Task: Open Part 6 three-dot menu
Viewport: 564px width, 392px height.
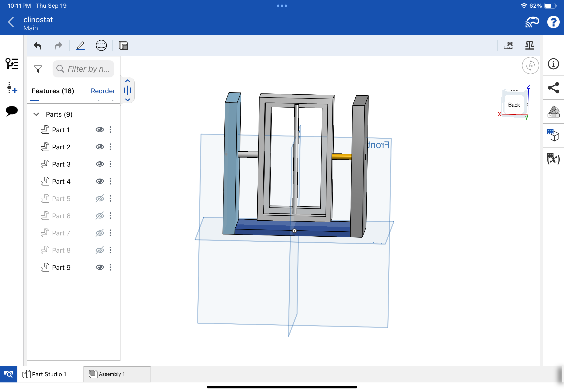Action: pyautogui.click(x=110, y=216)
